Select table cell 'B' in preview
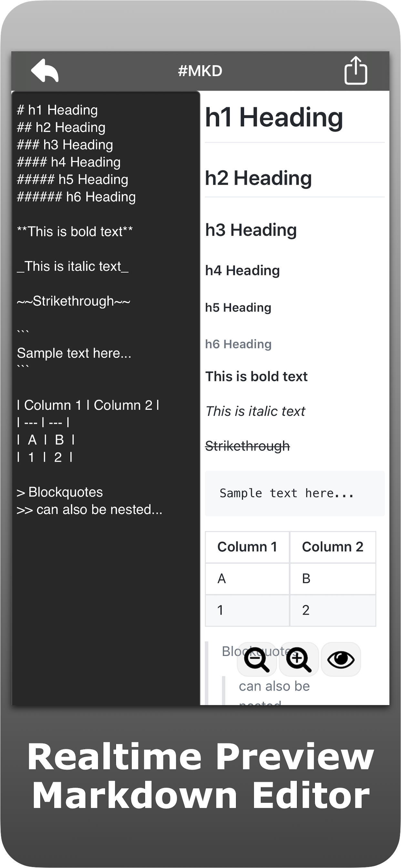401x868 pixels. coord(333,579)
